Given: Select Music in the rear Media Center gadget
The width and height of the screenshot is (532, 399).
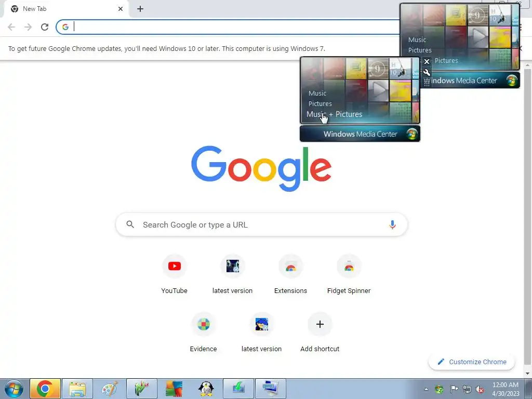Looking at the screenshot, I should [417, 40].
